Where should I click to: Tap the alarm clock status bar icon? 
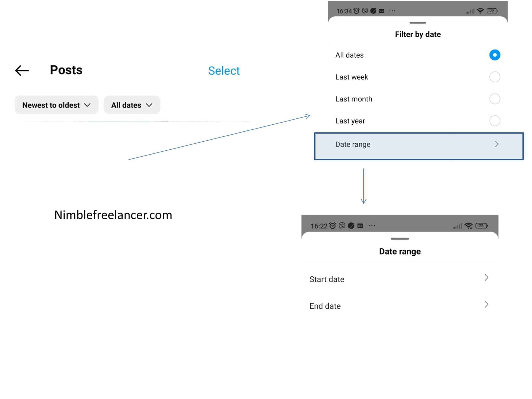[356, 11]
